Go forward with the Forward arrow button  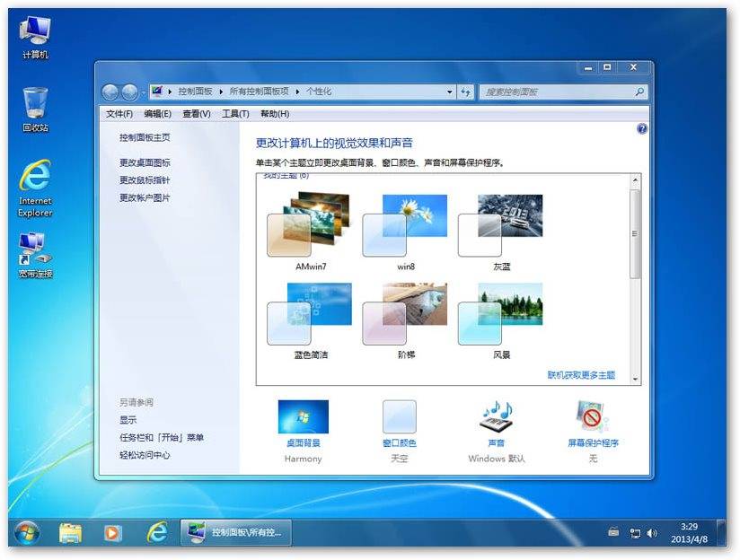point(129,92)
